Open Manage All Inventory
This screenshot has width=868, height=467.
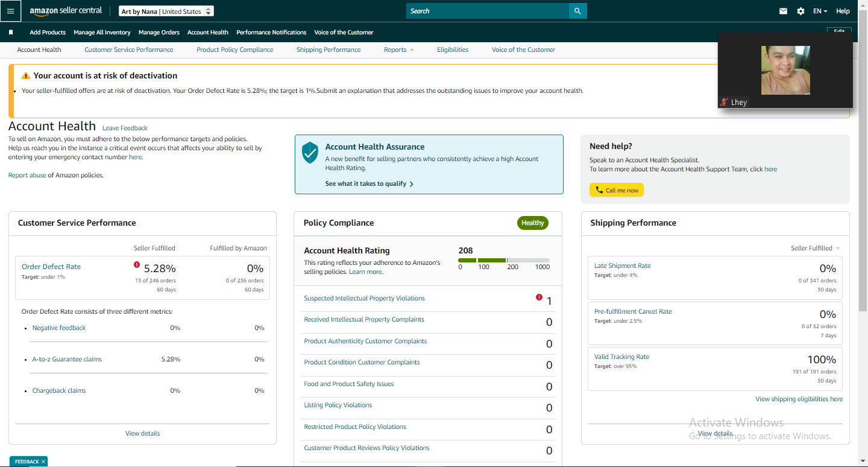coord(102,33)
